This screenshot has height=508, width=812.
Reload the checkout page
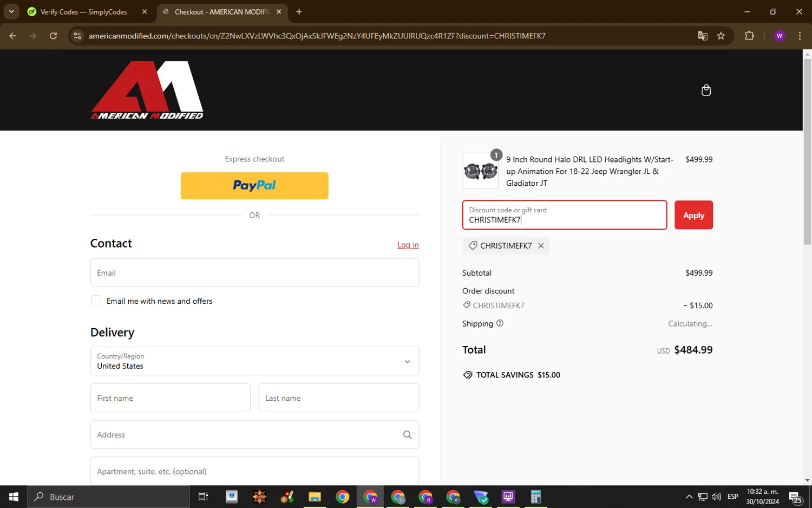53,36
